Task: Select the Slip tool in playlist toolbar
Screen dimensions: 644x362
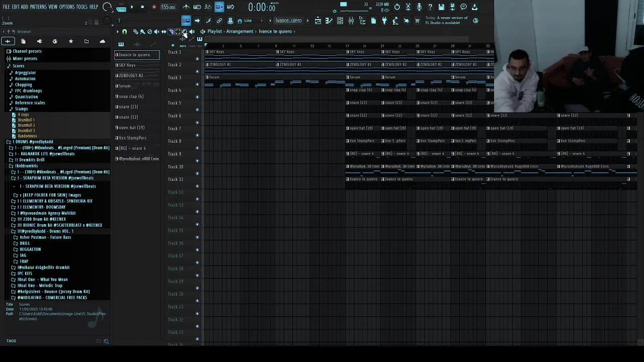Action: pyautogui.click(x=164, y=32)
